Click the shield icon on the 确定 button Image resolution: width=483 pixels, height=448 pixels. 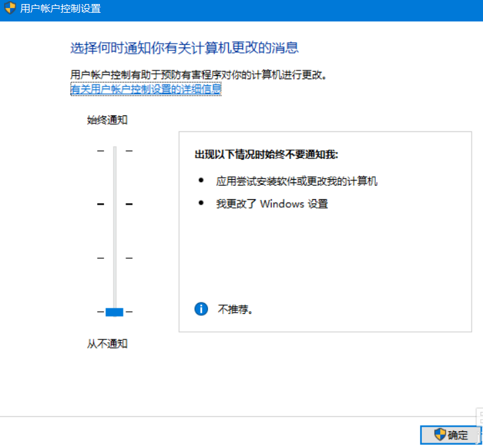tap(439, 435)
